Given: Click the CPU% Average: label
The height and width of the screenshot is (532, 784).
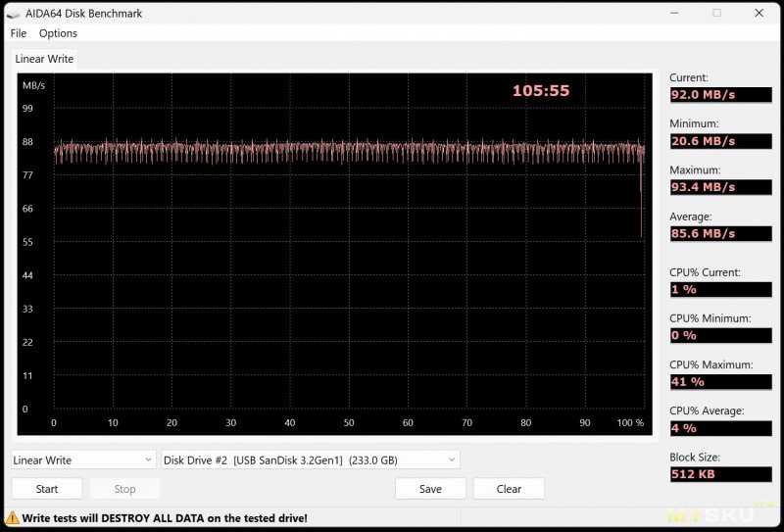Looking at the screenshot, I should (x=707, y=411).
